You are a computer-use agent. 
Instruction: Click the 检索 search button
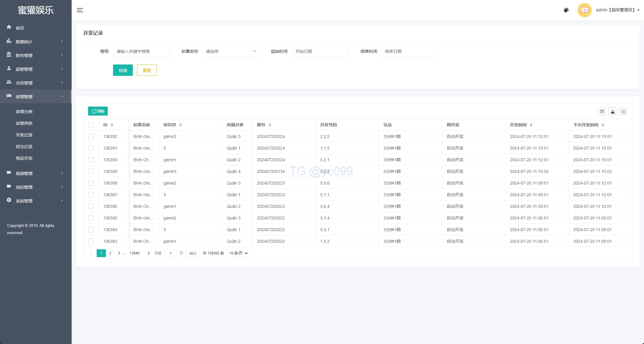click(x=123, y=70)
